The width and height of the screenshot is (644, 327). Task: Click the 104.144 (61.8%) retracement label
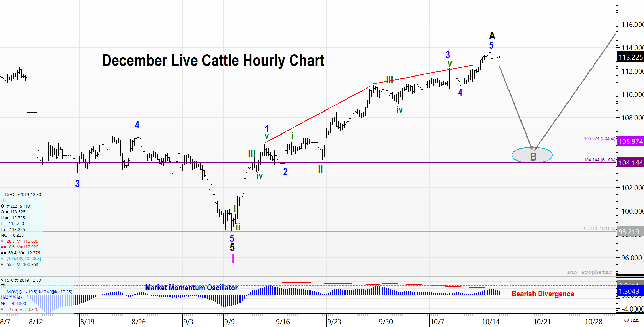click(599, 160)
